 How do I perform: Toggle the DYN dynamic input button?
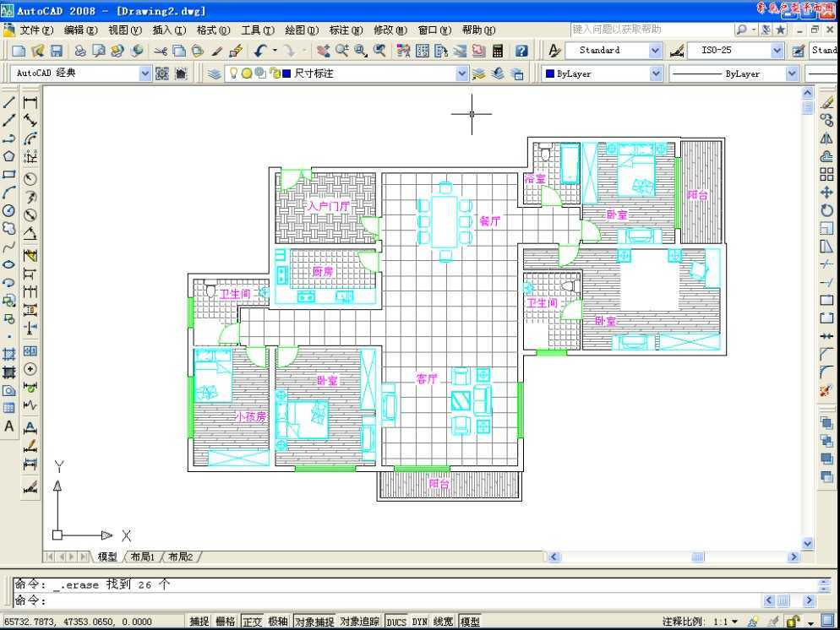[x=419, y=622]
